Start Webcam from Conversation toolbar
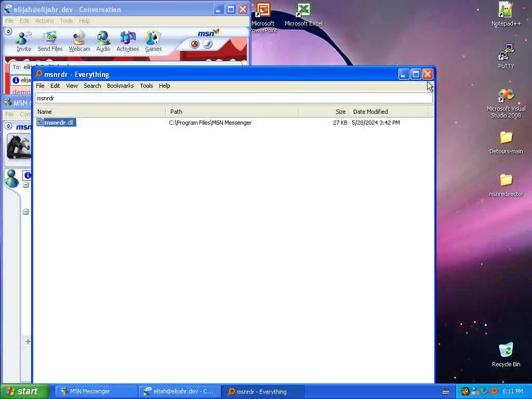This screenshot has height=399, width=532. click(x=79, y=42)
